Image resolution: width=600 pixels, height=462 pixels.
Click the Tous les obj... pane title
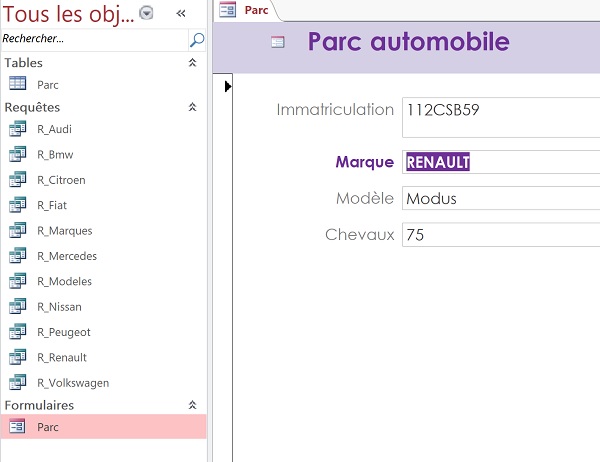tap(68, 14)
